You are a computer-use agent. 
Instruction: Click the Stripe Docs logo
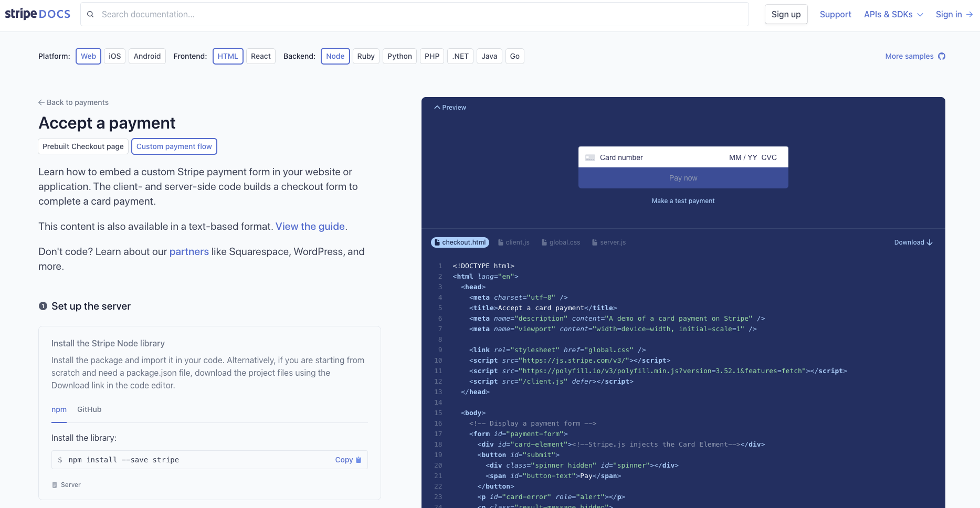pyautogui.click(x=37, y=14)
